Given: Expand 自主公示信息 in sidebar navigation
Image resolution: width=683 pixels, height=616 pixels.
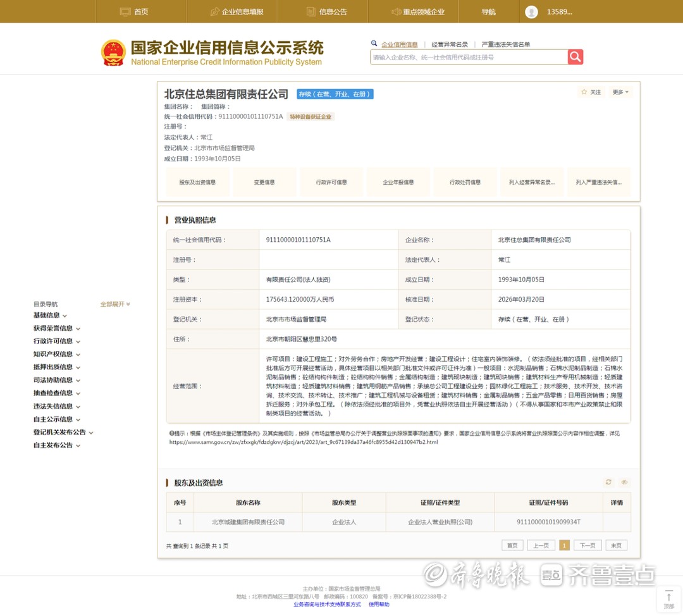Looking at the screenshot, I should point(57,419).
